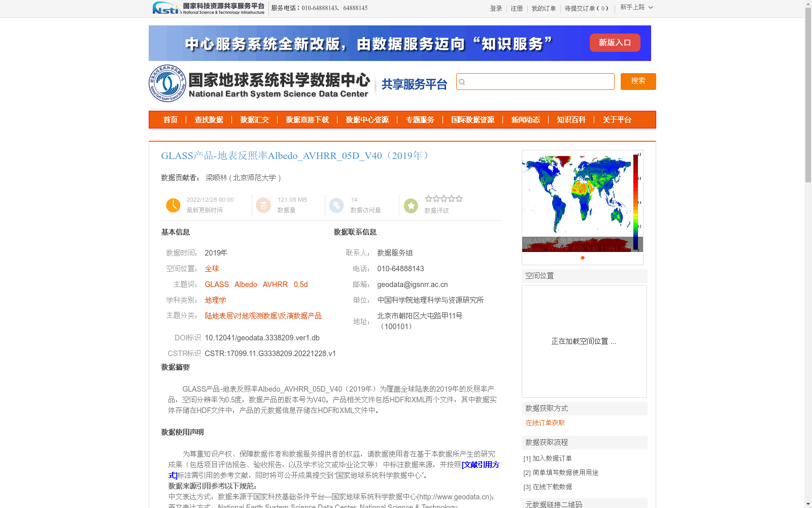Click CSTR value CSTR:17099.11.G3338209.20221228.v1

pos(270,354)
